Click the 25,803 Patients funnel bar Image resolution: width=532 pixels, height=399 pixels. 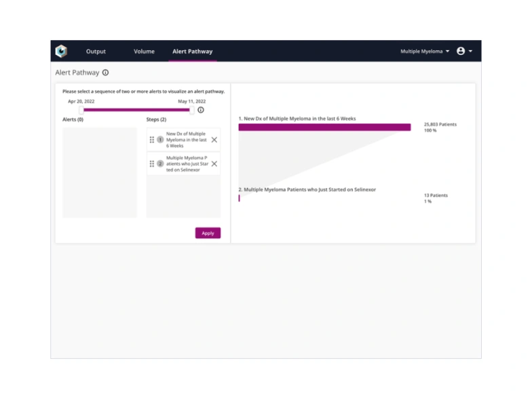click(x=324, y=128)
